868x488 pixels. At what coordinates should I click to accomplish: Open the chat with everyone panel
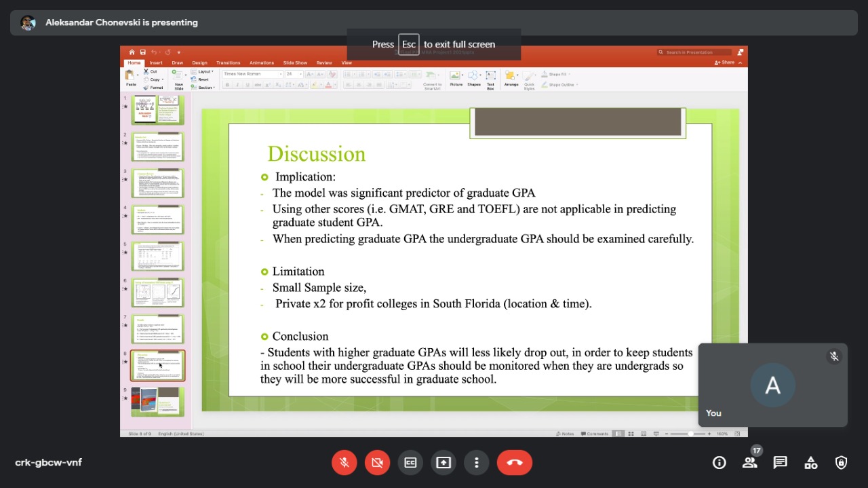point(781,463)
